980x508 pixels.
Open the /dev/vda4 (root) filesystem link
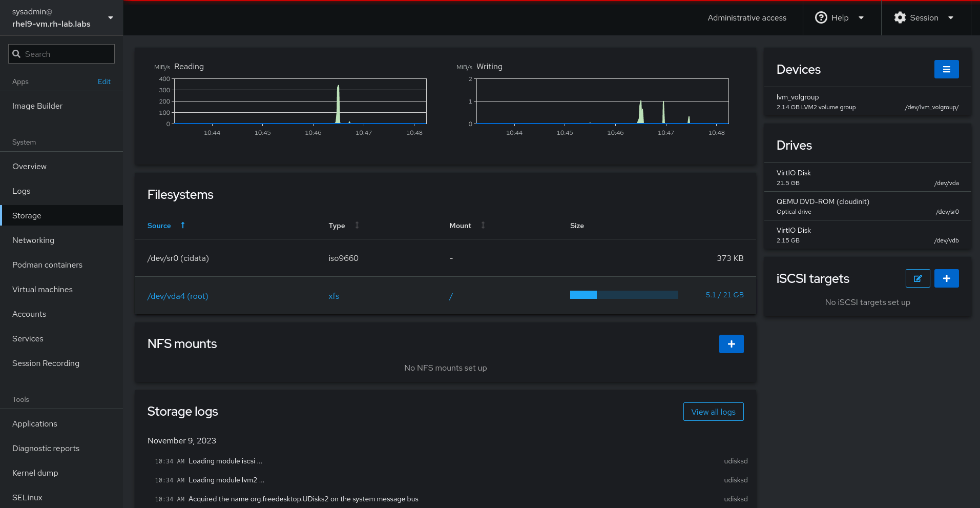(x=178, y=296)
